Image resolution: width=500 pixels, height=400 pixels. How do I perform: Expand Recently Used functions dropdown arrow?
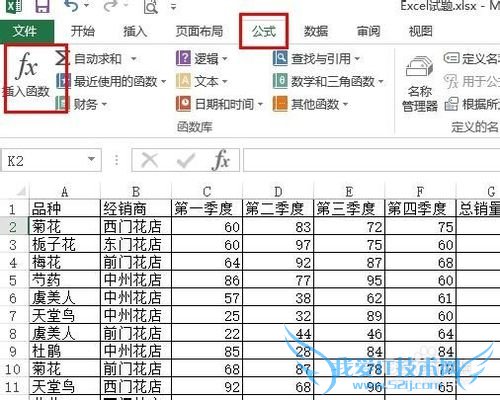pyautogui.click(x=163, y=81)
